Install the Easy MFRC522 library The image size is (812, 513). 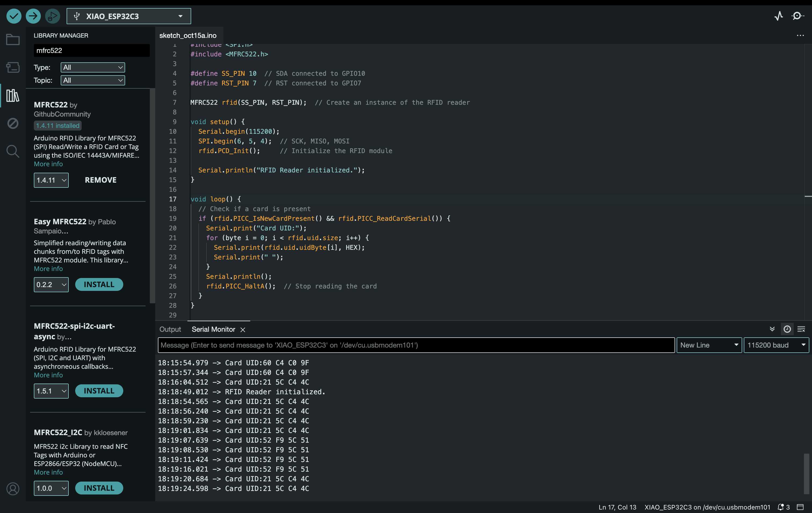pos(99,284)
